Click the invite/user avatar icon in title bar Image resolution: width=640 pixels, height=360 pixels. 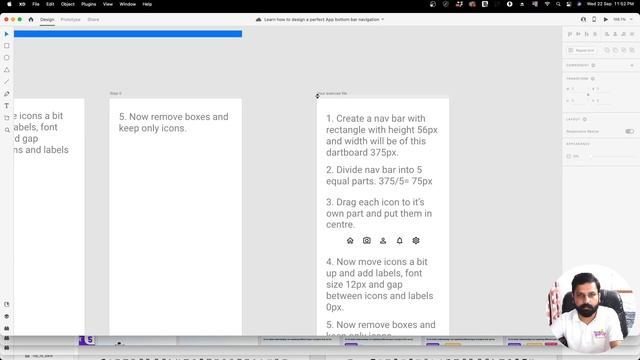[x=583, y=19]
